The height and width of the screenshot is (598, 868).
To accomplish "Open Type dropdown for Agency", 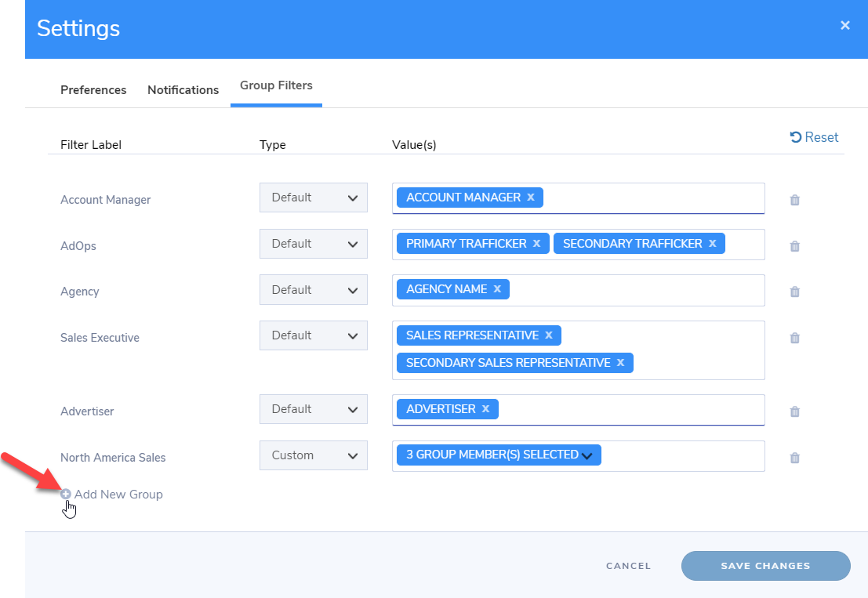I will [x=314, y=290].
